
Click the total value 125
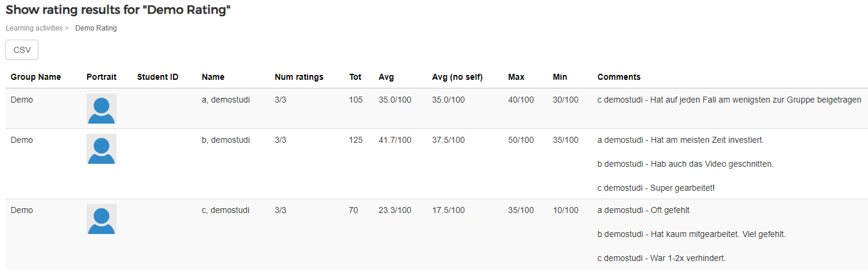point(356,140)
